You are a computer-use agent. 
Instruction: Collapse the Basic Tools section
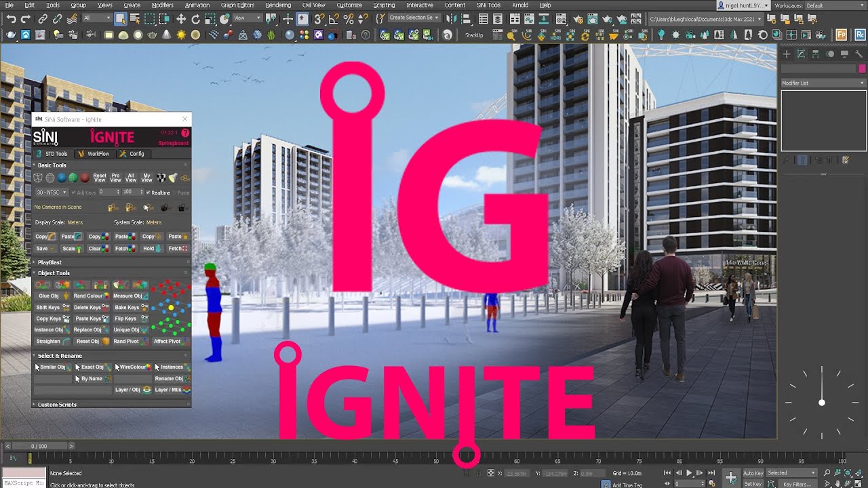tap(35, 165)
